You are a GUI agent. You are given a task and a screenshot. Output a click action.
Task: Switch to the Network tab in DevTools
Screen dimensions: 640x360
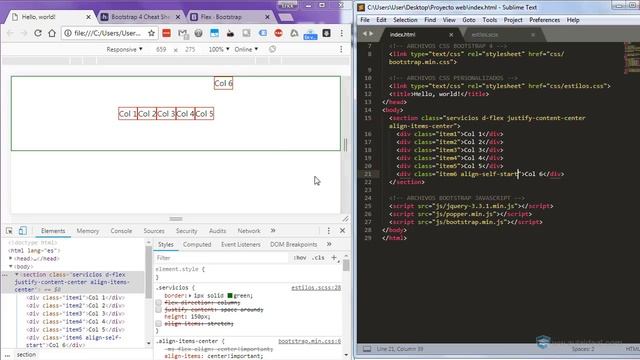249,231
